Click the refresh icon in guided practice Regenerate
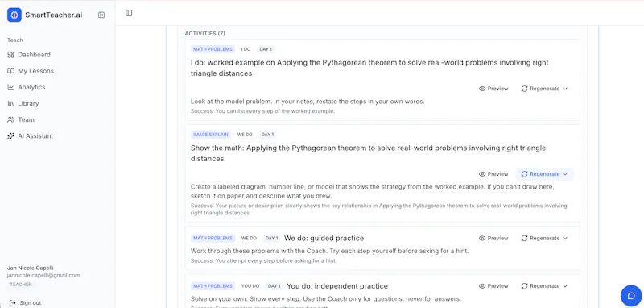The width and height of the screenshot is (644, 308). 525,238
